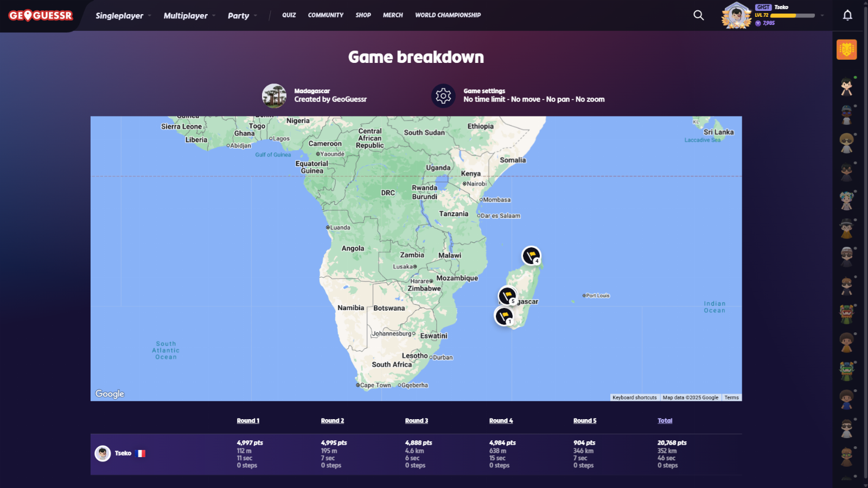Screen dimensions: 868x488
Task: Click the game settings gear icon
Action: [443, 96]
